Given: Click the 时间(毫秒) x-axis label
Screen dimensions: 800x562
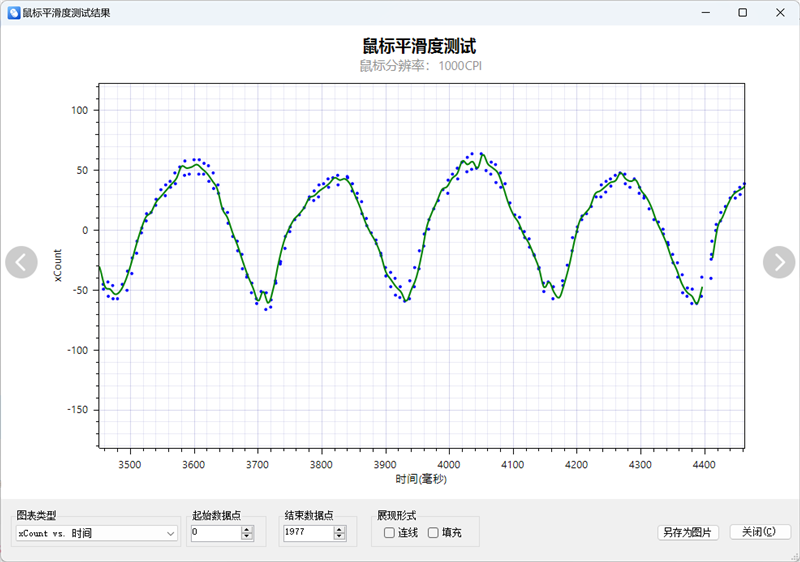Looking at the screenshot, I should click(421, 480).
